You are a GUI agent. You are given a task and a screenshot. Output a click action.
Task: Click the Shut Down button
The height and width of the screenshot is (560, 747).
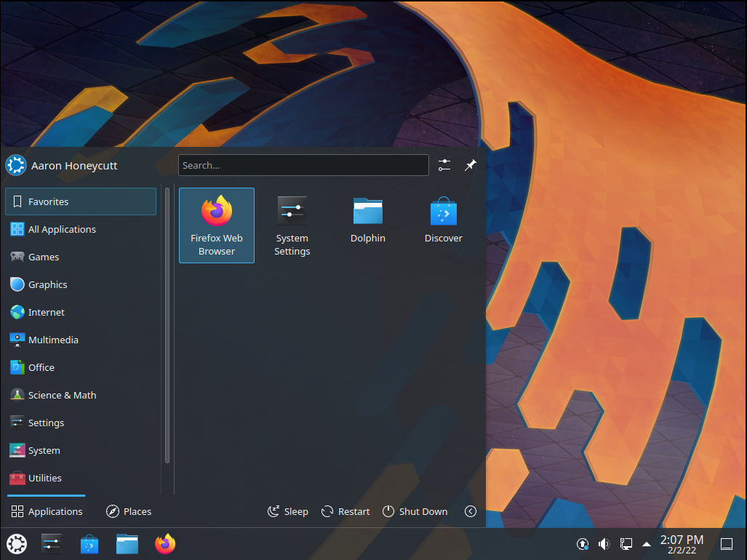(415, 511)
